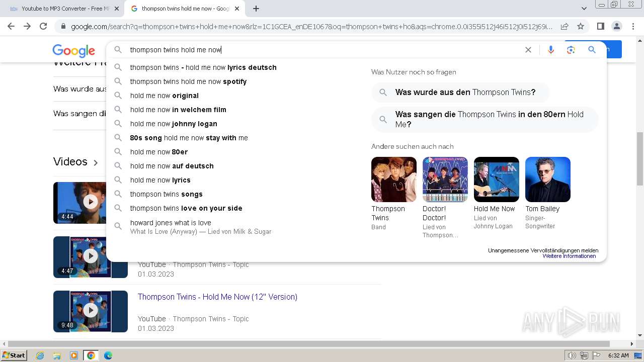
Task: Choose suggestion 'hold me now original'
Action: pos(164,96)
